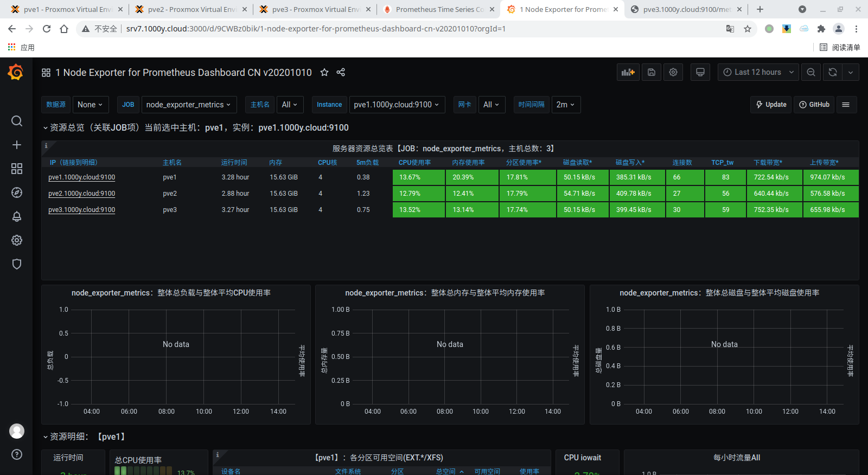868x475 pixels.
Task: Save the dashboard using the disk icon
Action: pyautogui.click(x=651, y=72)
